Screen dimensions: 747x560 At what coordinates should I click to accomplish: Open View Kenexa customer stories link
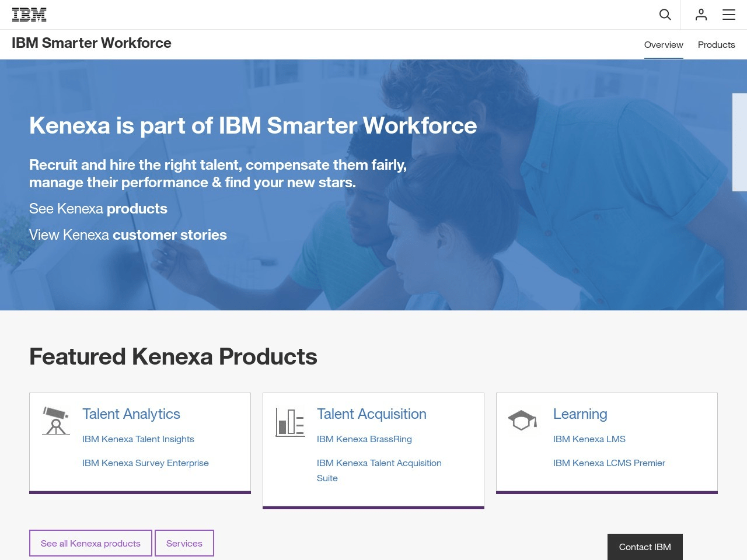tap(128, 235)
